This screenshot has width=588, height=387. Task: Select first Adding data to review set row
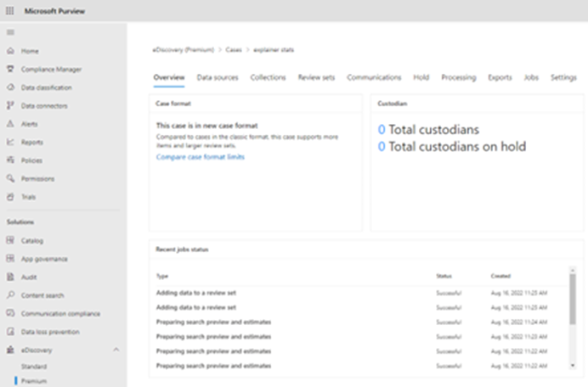(362, 293)
